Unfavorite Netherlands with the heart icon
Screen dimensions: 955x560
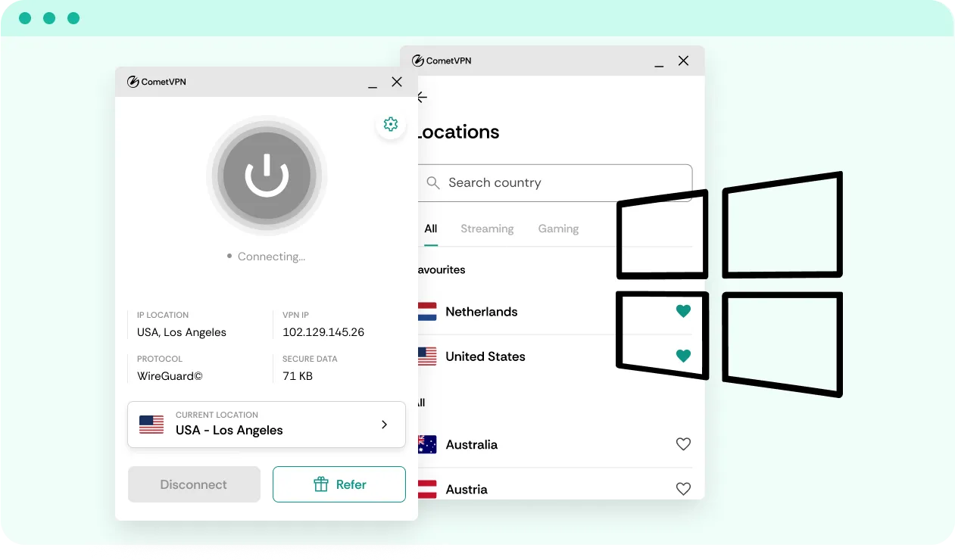(683, 311)
